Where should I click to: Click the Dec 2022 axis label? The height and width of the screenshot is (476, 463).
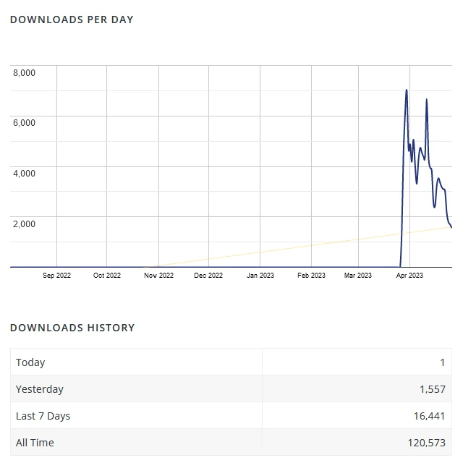click(208, 276)
